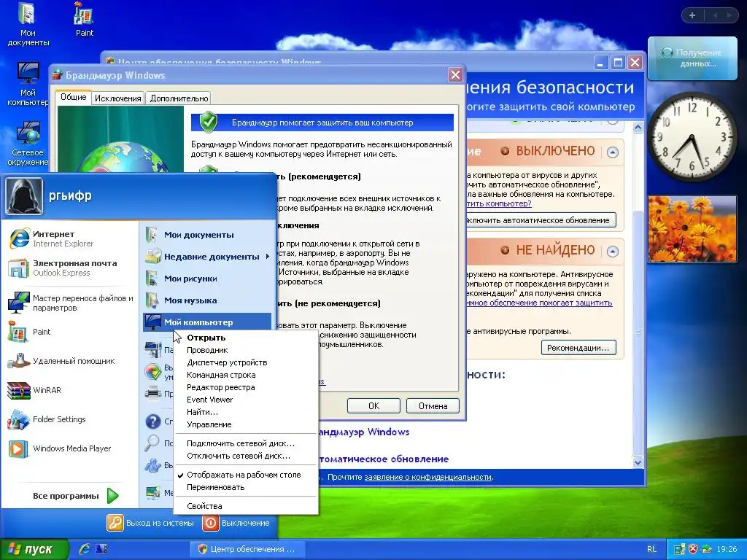Open Командная строка from context menu
The height and width of the screenshot is (560, 747).
[x=245, y=375]
